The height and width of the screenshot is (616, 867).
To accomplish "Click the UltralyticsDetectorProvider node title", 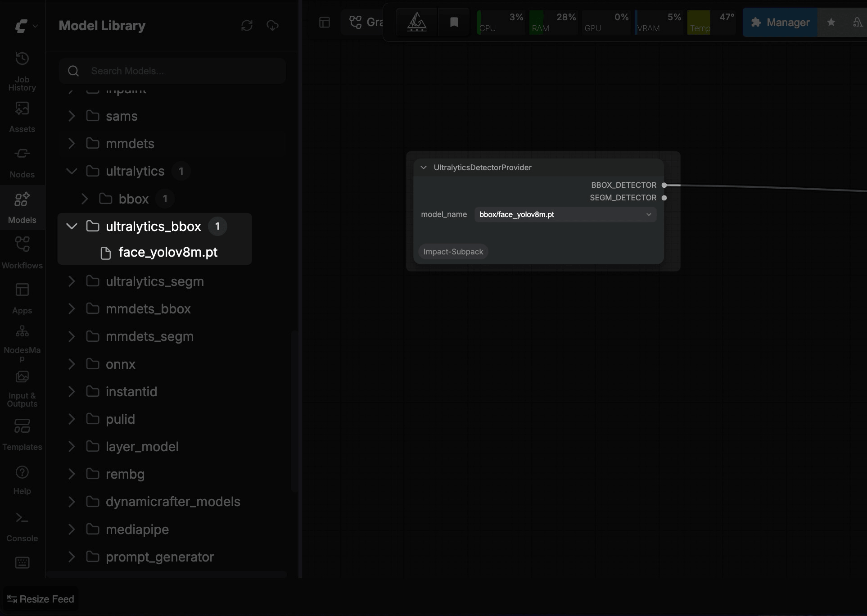I will tap(483, 168).
